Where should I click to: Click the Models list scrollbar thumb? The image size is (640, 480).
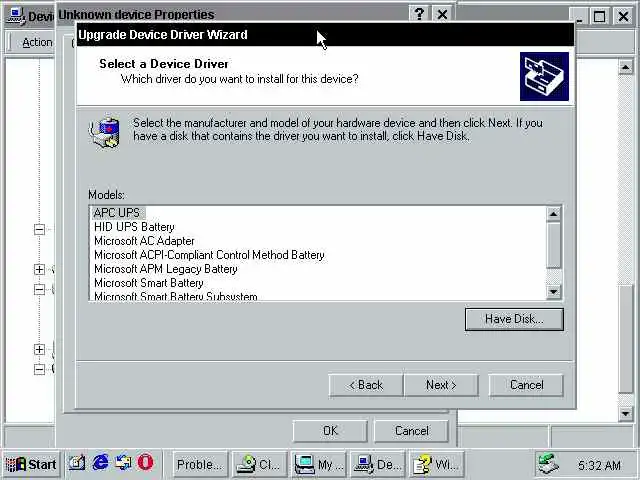point(553,244)
